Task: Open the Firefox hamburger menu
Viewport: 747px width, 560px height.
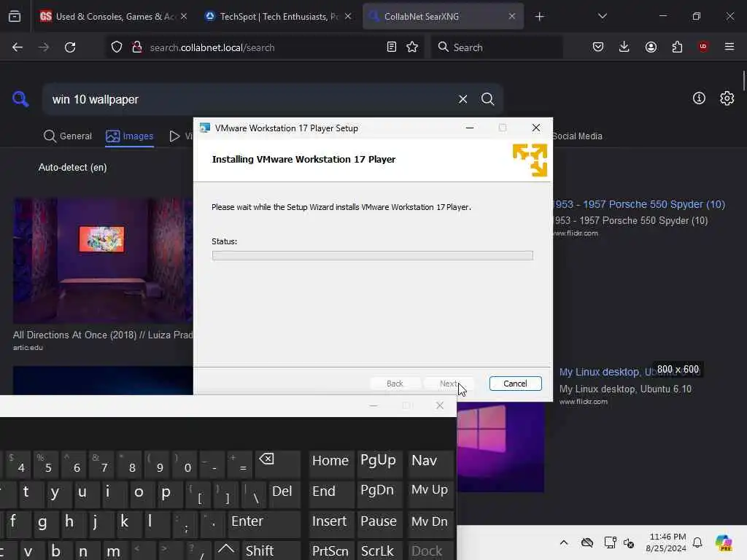Action: pos(729,47)
